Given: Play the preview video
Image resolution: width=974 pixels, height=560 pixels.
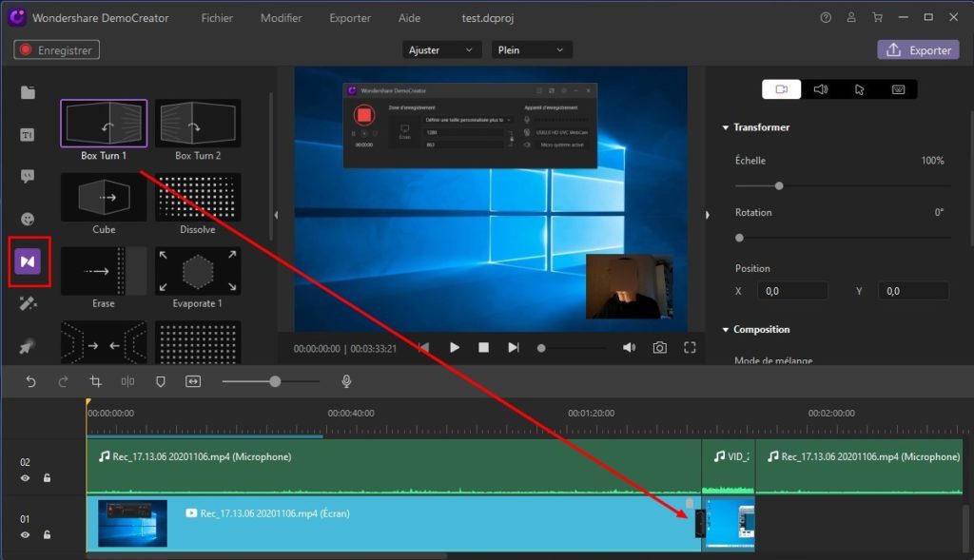Looking at the screenshot, I should pyautogui.click(x=454, y=348).
